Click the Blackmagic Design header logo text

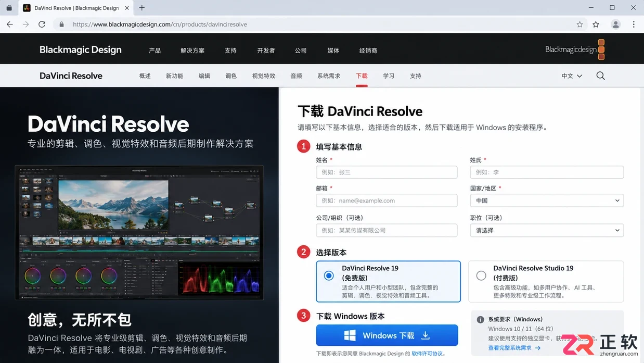coord(81,50)
